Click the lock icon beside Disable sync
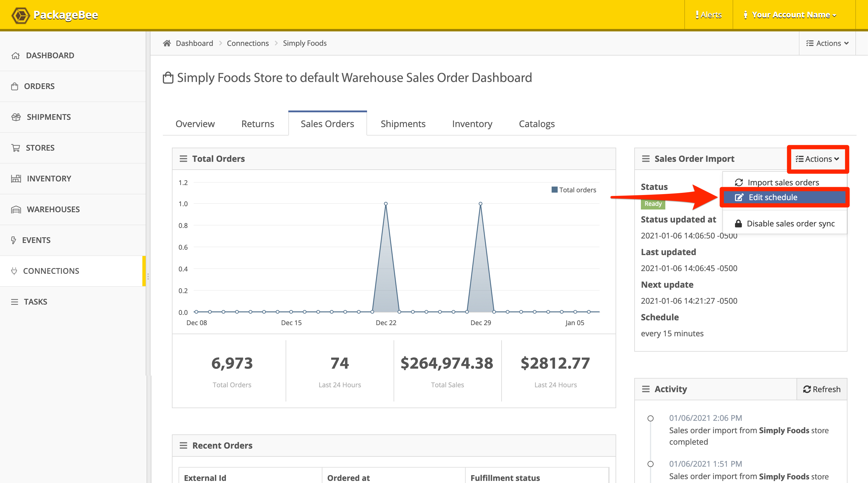The image size is (868, 483). (738, 223)
